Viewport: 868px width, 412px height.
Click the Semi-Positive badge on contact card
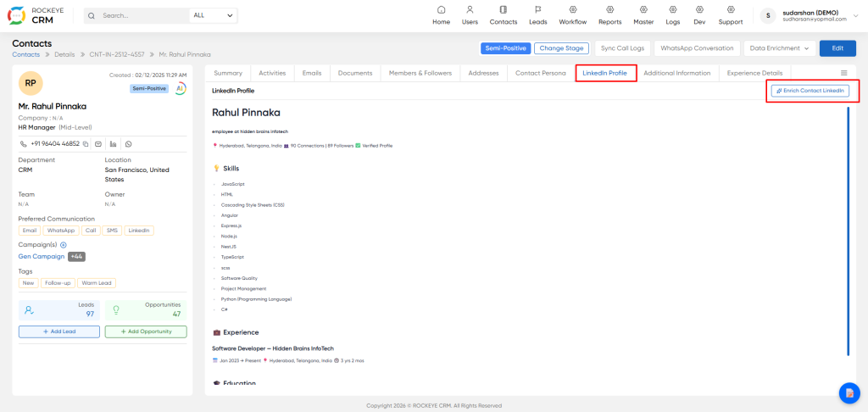coord(150,89)
